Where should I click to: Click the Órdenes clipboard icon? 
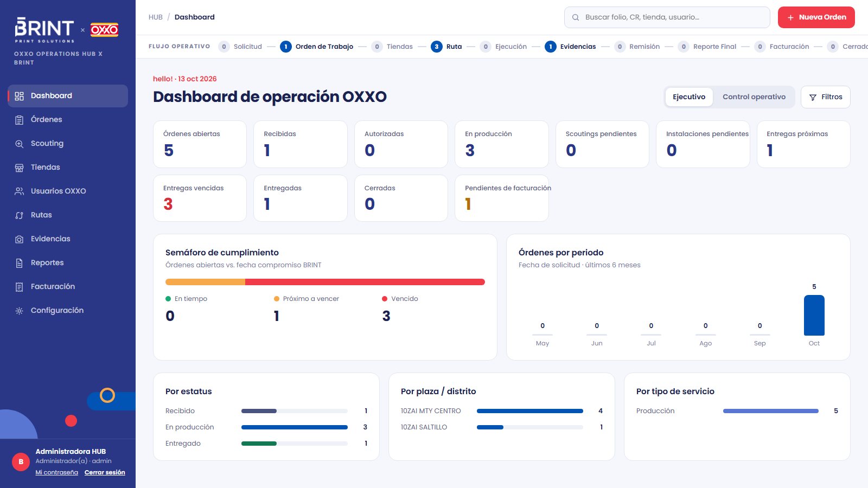(x=19, y=120)
